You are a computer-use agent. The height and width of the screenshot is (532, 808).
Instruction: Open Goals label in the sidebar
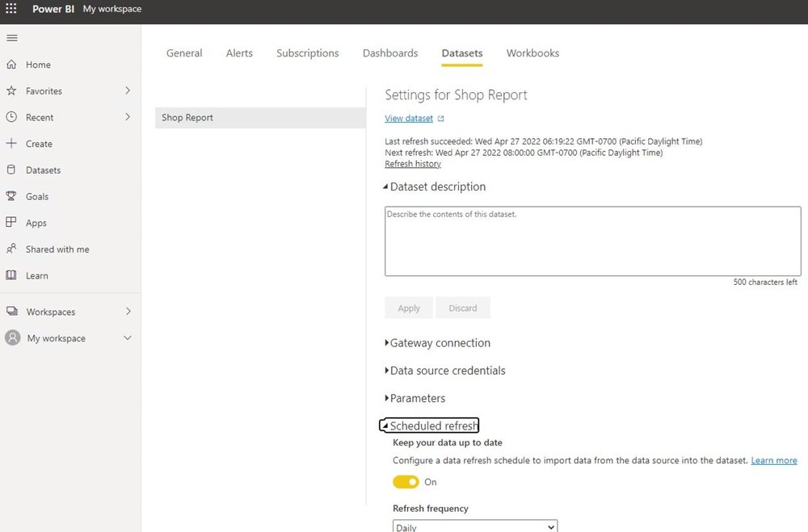37,196
